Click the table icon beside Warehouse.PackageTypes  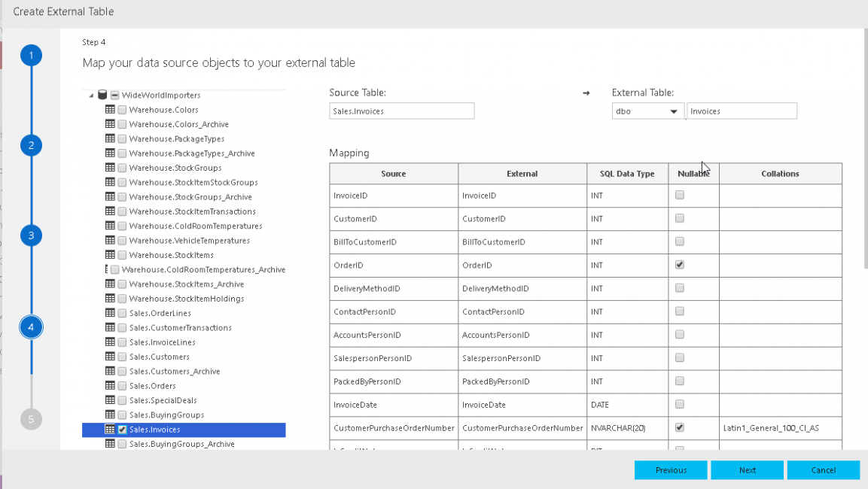pos(111,139)
